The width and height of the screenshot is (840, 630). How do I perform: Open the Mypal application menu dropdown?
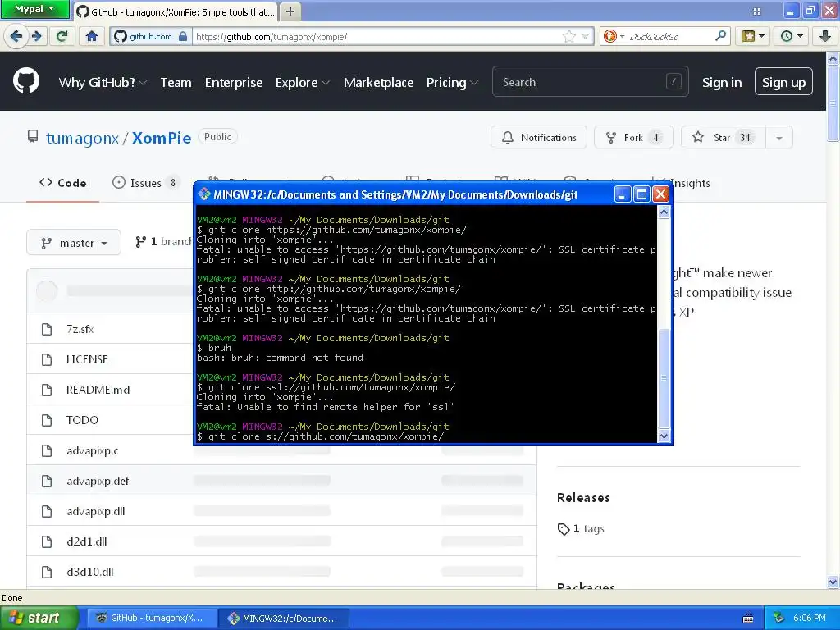coord(34,9)
